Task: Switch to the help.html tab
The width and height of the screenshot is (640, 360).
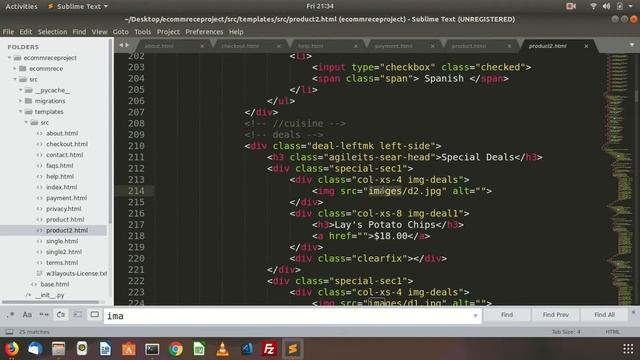Action: coord(311,46)
